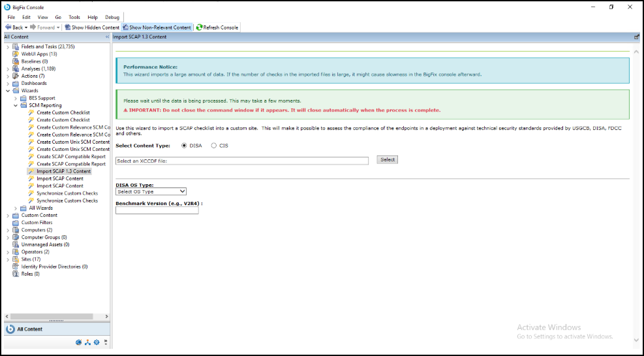This screenshot has height=356, width=644.
Task: Open the Go menu
Action: (x=58, y=17)
